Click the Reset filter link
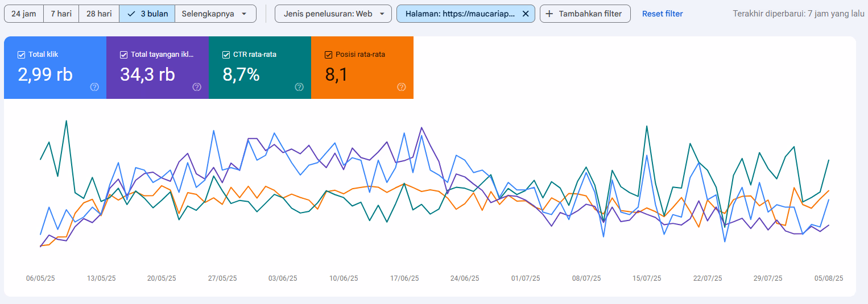The image size is (868, 304). (663, 14)
